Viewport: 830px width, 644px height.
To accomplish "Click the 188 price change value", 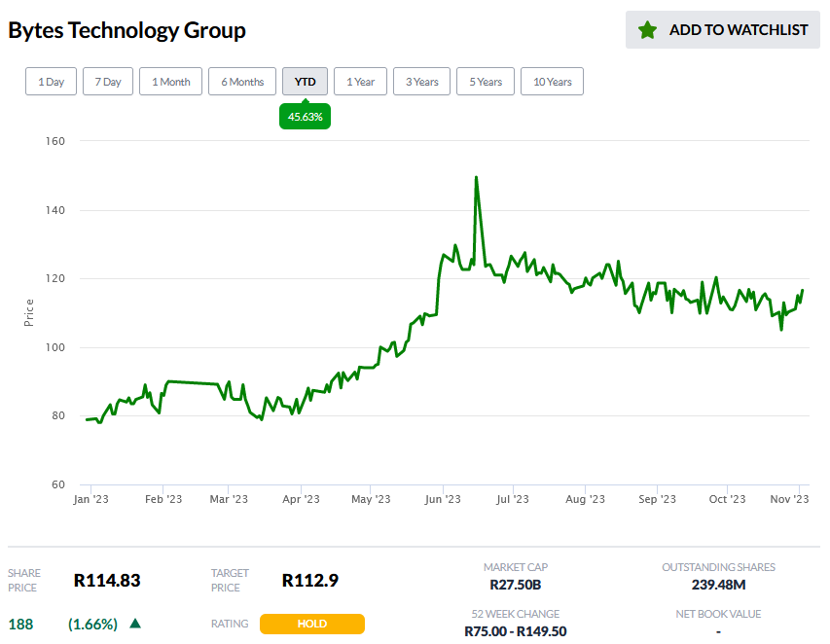I will point(20,625).
